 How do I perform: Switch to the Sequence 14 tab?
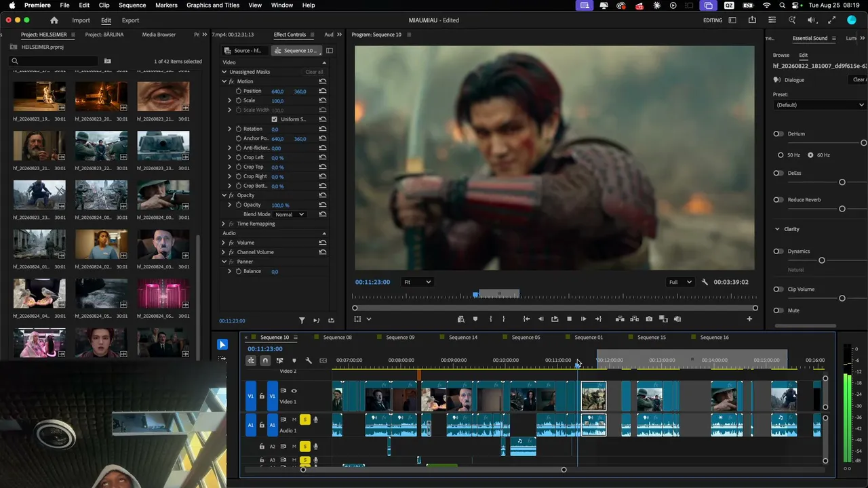point(463,338)
